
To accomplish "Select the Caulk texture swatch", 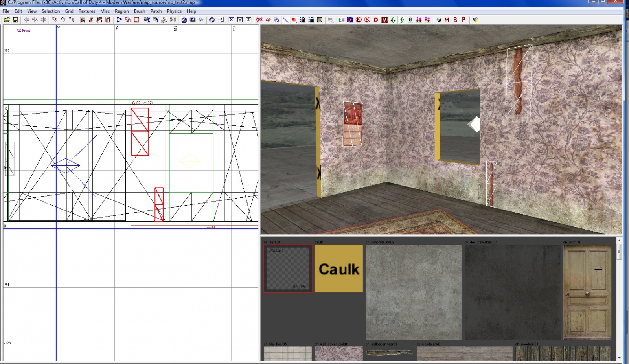I will point(338,268).
